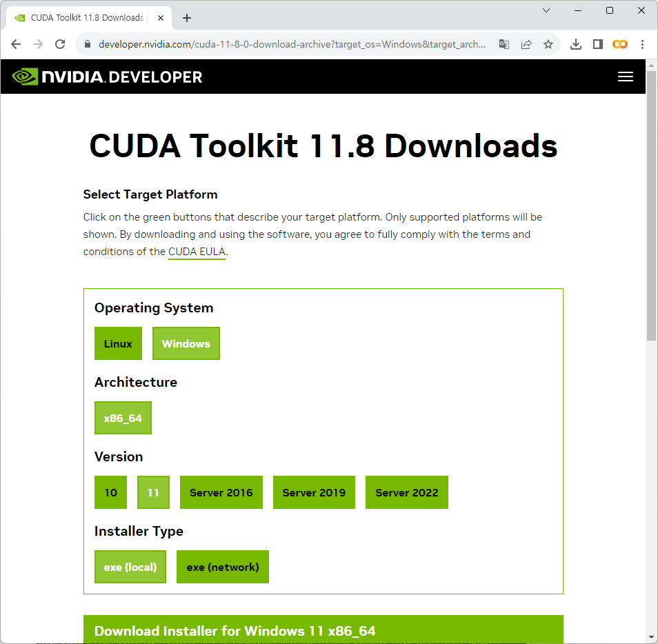Click the Architecture label
This screenshot has width=658, height=644.
click(136, 382)
